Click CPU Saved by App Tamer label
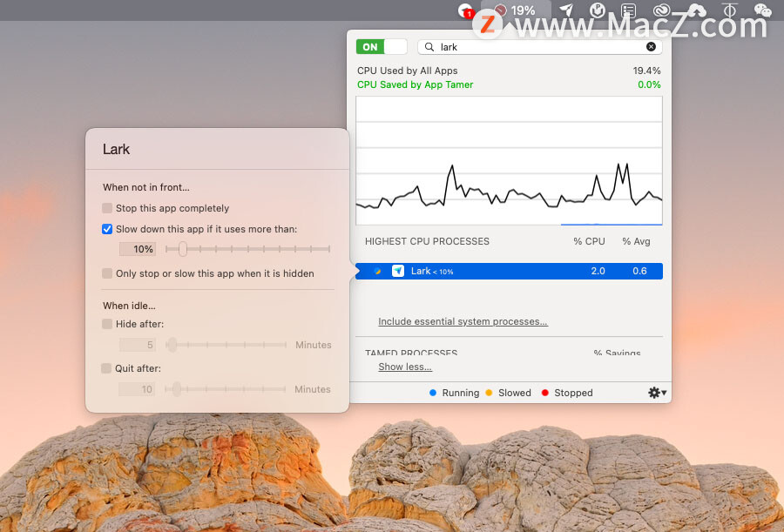 click(415, 84)
